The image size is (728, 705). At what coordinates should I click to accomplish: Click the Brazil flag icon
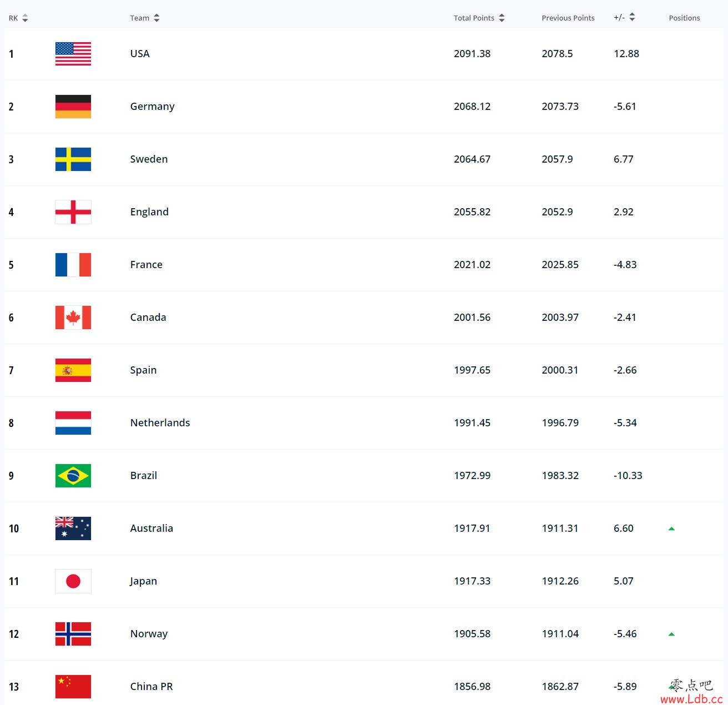click(x=73, y=476)
